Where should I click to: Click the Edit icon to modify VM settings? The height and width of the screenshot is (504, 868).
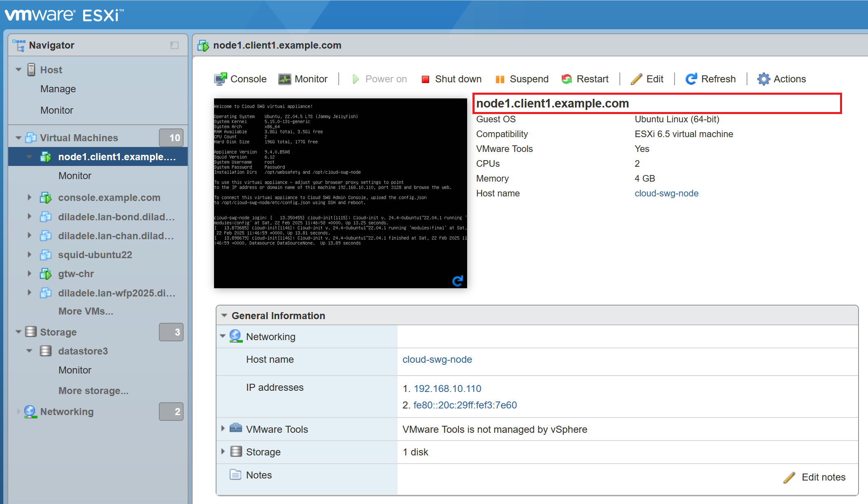pos(647,79)
